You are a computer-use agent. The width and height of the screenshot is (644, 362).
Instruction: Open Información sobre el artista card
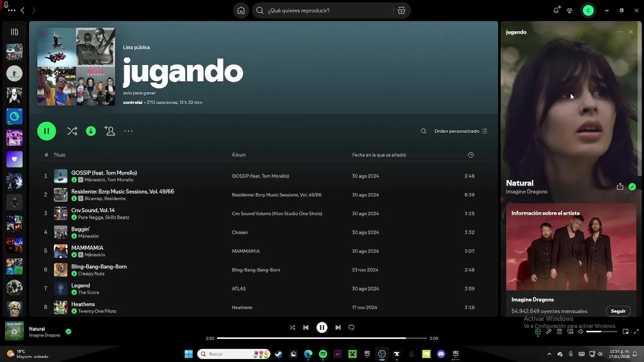[x=571, y=260]
